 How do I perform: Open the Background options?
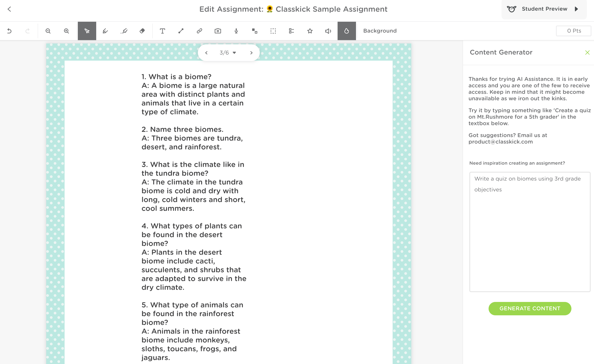(379, 31)
